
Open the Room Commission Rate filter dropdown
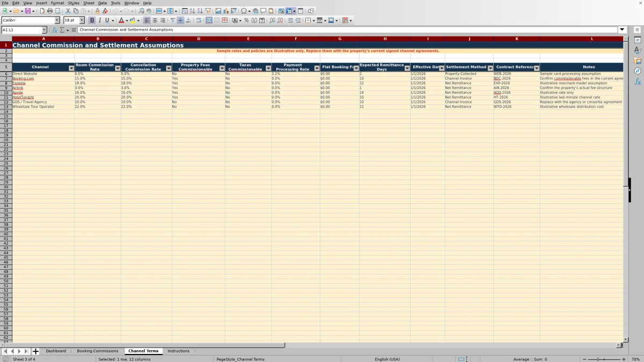click(x=118, y=69)
